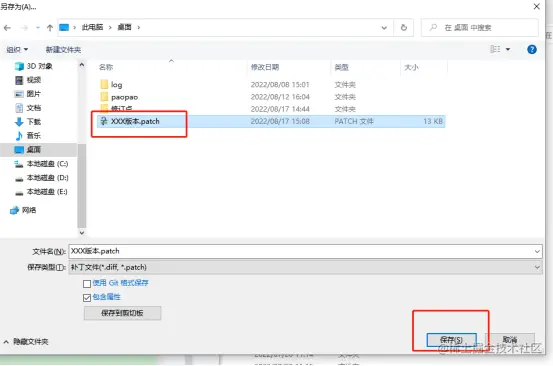The width and height of the screenshot is (553, 366).
Task: Sort by 修改日期 column header
Action: pos(265,67)
